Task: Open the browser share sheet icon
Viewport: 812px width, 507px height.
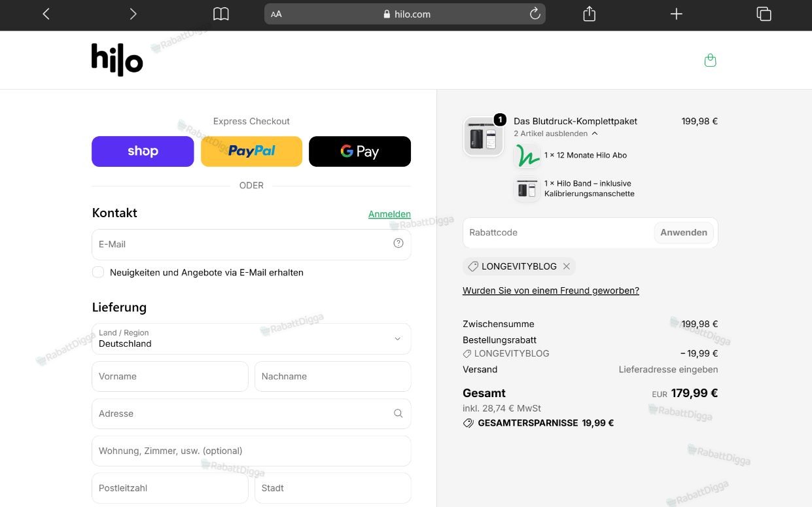Action: (x=589, y=14)
